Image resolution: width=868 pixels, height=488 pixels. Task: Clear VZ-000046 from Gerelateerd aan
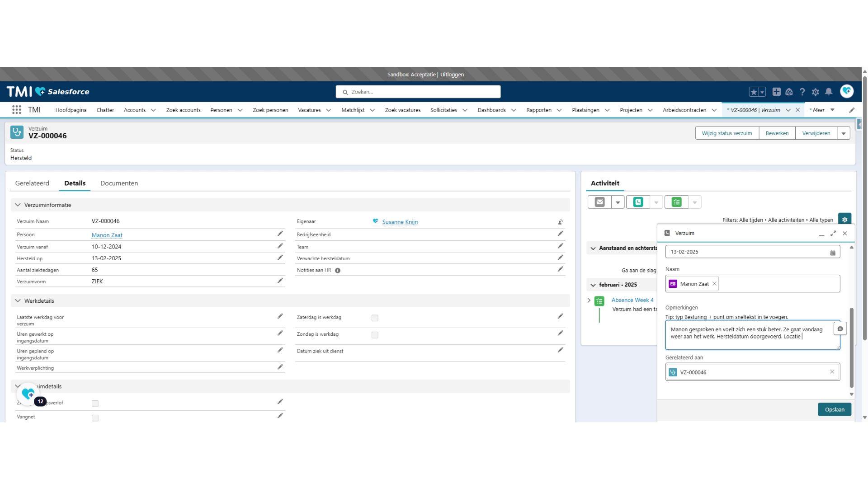click(x=832, y=372)
